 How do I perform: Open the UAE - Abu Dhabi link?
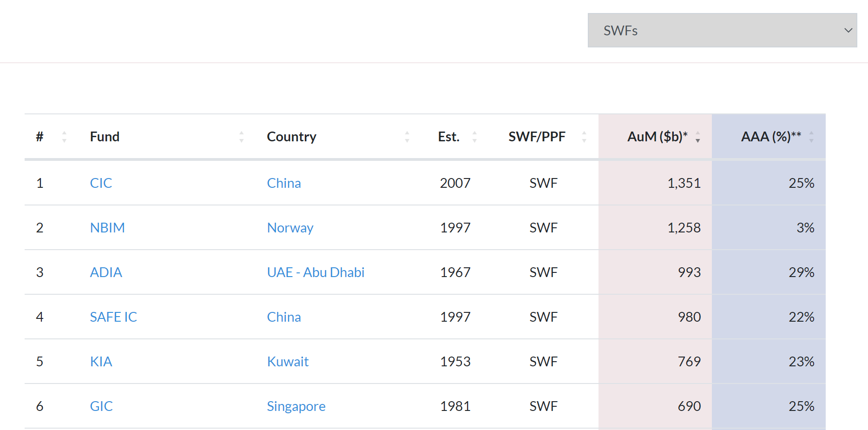pyautogui.click(x=316, y=272)
